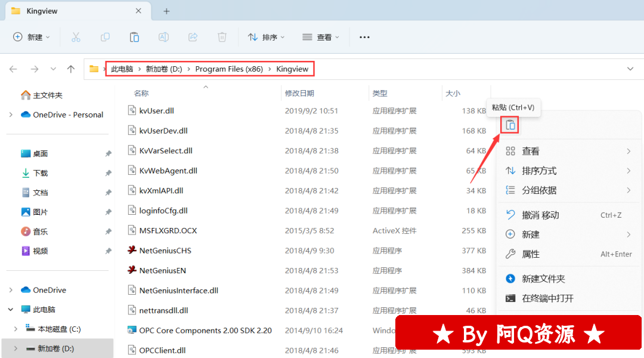Open recent locations dropdown chevron

click(53, 69)
